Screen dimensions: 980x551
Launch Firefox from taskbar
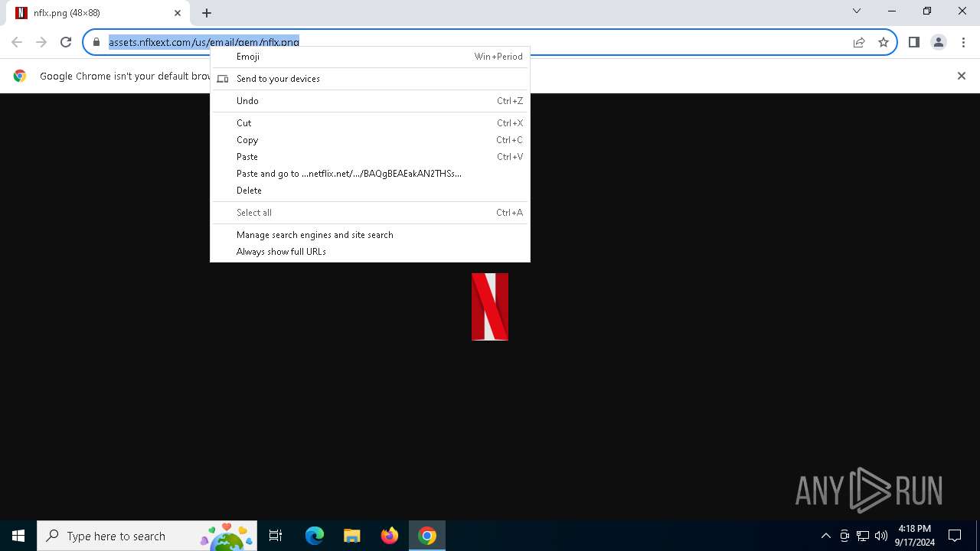[390, 536]
